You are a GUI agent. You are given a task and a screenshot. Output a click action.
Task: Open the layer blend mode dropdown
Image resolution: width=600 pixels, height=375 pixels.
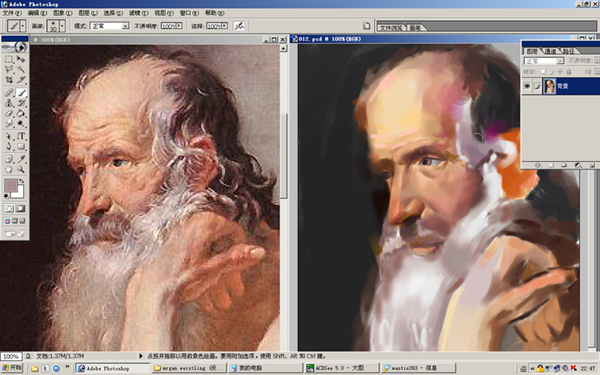(544, 61)
